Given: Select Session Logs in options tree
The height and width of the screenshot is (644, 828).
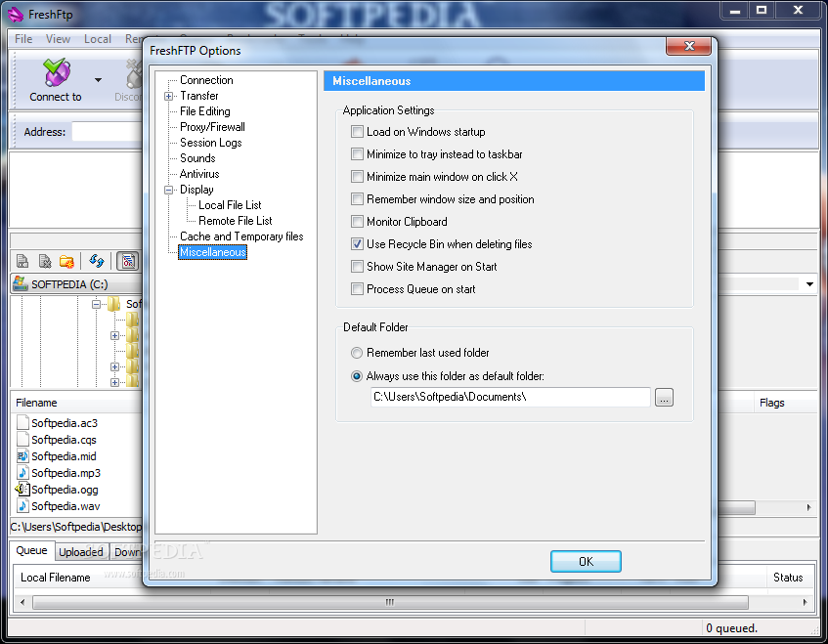Looking at the screenshot, I should [x=211, y=143].
